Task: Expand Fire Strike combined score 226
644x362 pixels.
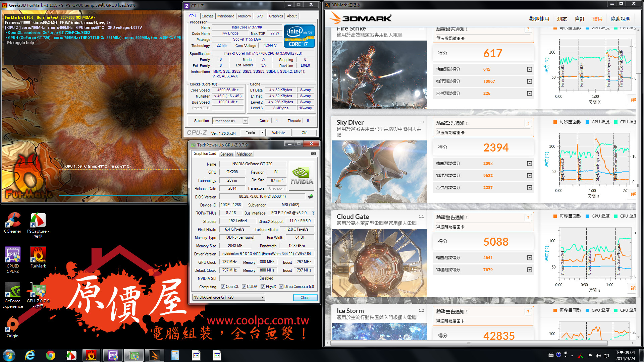Action: pyautogui.click(x=529, y=94)
